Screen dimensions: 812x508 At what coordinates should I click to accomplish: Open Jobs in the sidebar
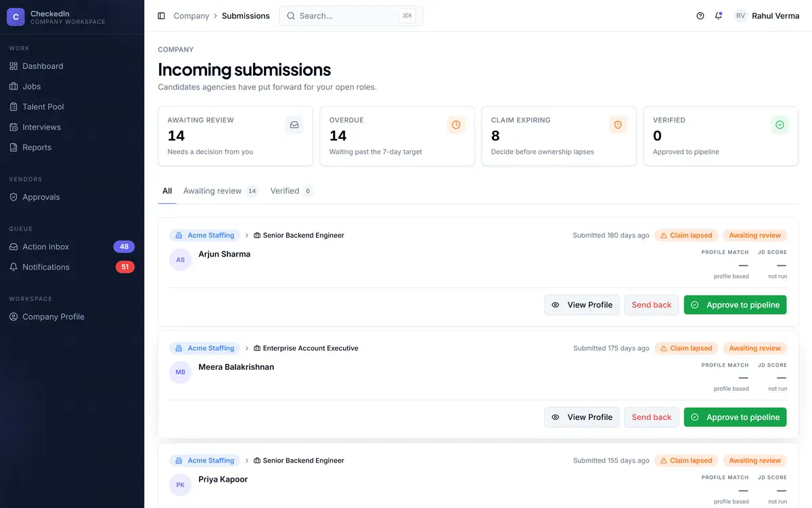72,86
